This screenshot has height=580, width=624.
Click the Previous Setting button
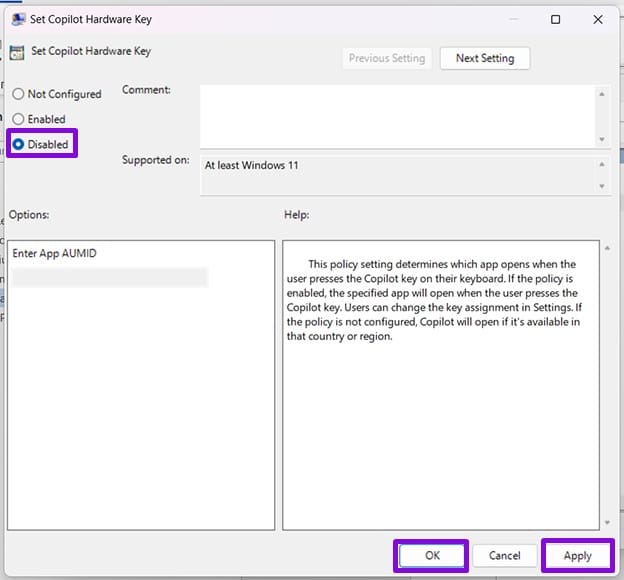tap(387, 59)
